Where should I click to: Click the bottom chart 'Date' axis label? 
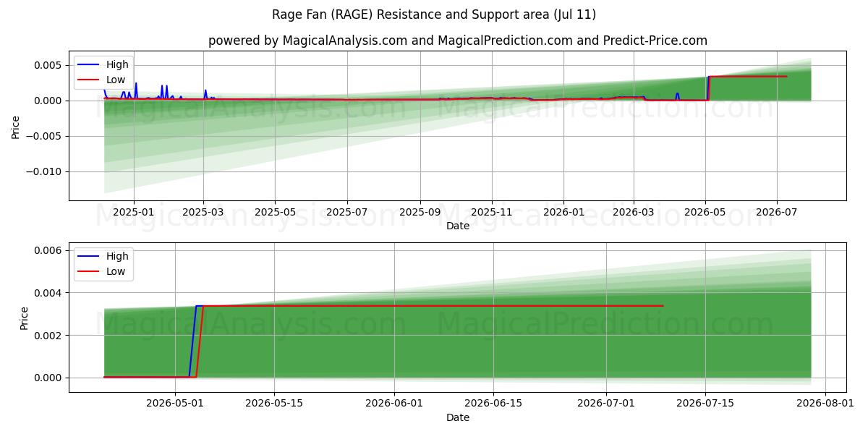click(x=458, y=417)
